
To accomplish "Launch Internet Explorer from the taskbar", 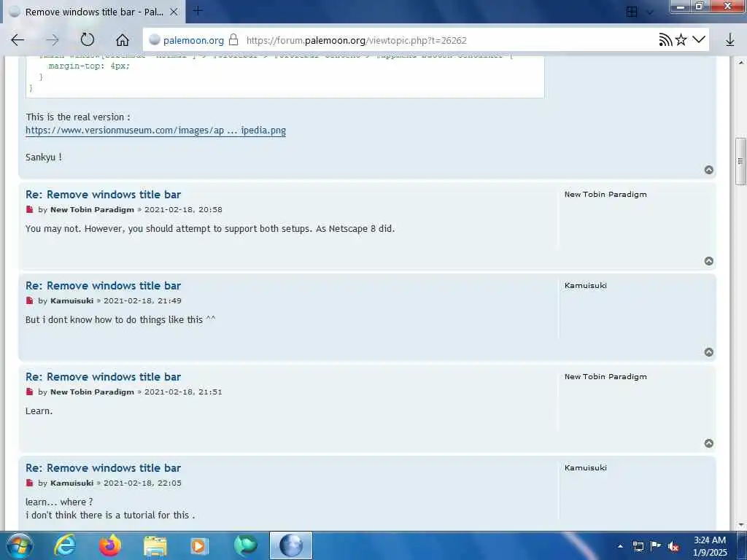I will (x=65, y=545).
